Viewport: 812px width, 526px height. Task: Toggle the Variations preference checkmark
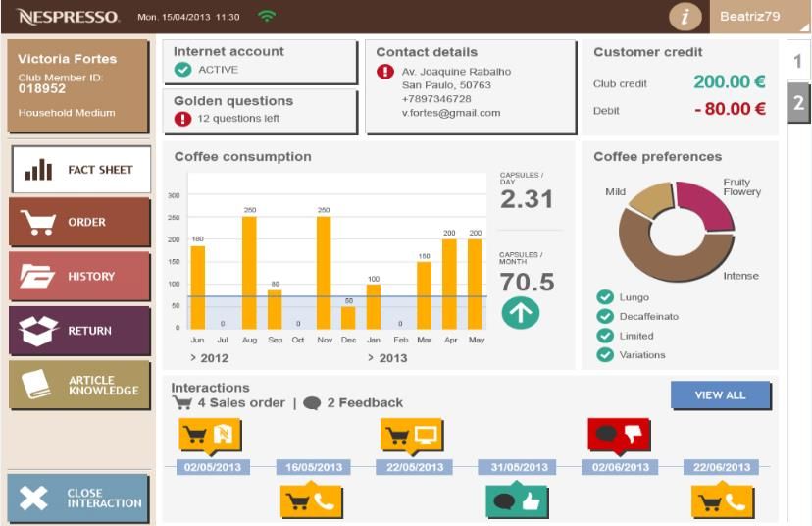pyautogui.click(x=605, y=354)
